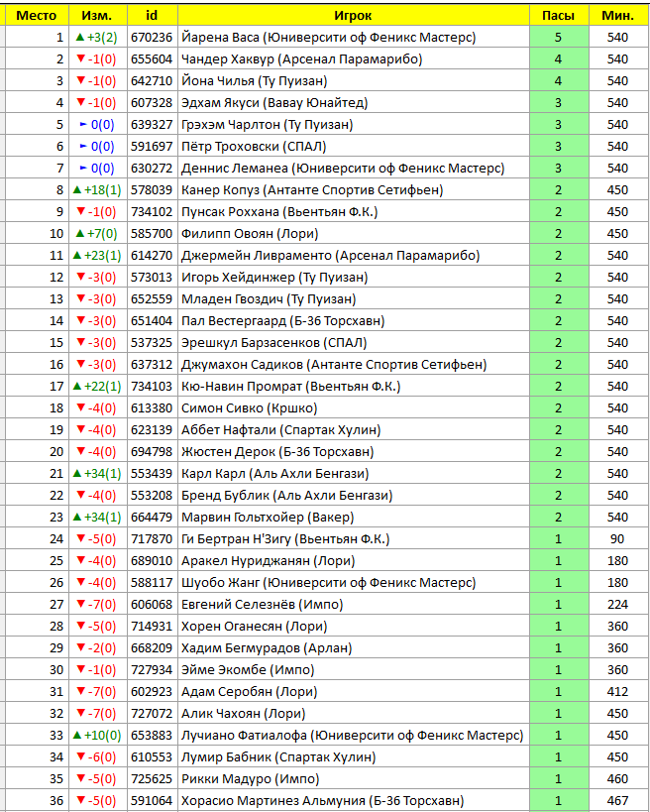Click the Игрок column header
The height and width of the screenshot is (812, 650).
point(353,15)
